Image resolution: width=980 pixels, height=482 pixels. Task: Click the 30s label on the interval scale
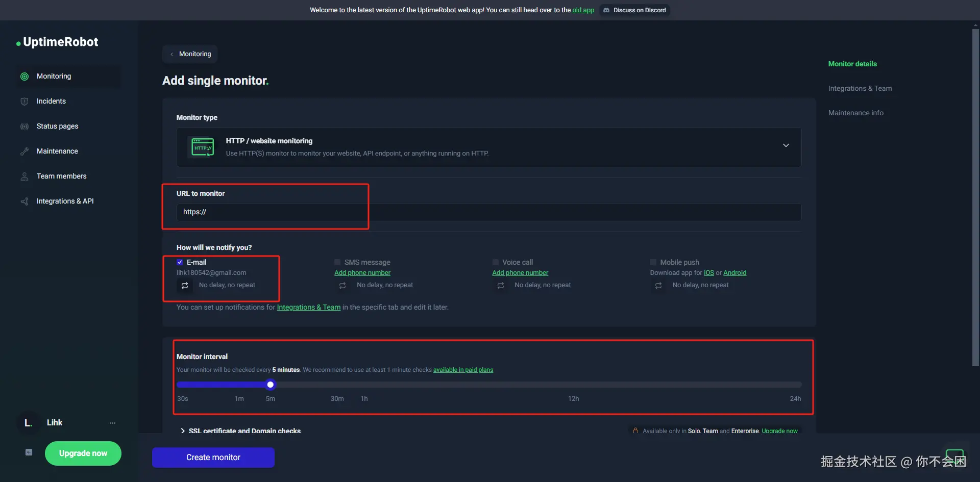pyautogui.click(x=183, y=399)
